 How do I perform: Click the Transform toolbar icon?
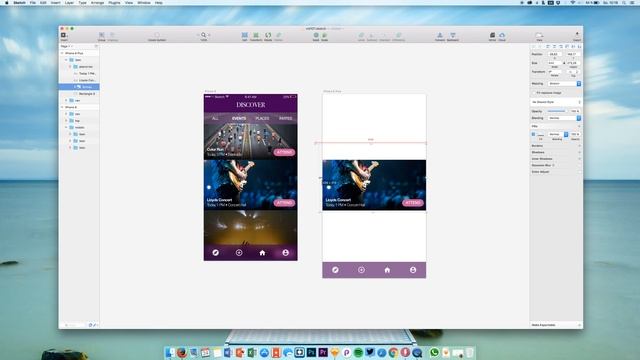click(x=256, y=36)
